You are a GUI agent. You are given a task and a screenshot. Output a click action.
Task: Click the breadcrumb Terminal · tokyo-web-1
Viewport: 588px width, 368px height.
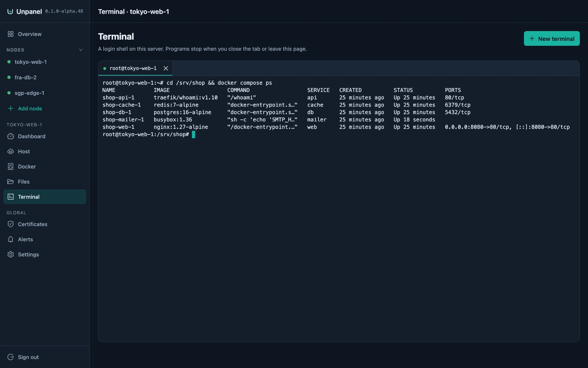coord(134,11)
